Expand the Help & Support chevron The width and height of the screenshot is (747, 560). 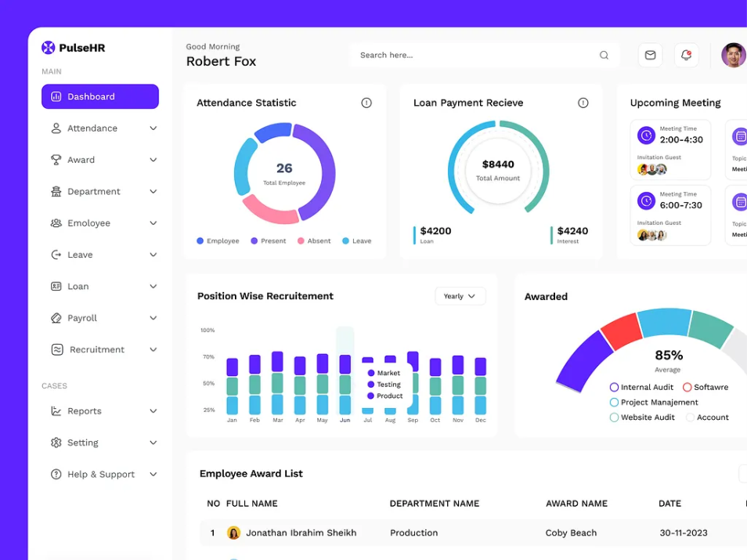point(153,474)
